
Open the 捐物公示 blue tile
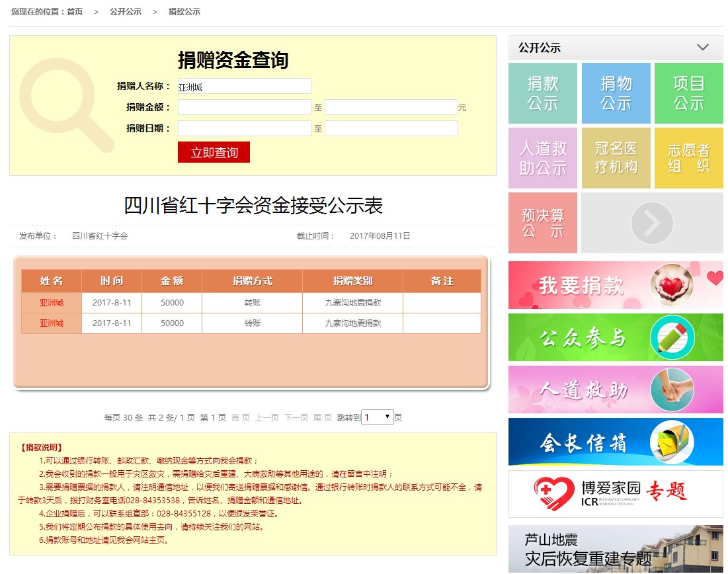(616, 93)
